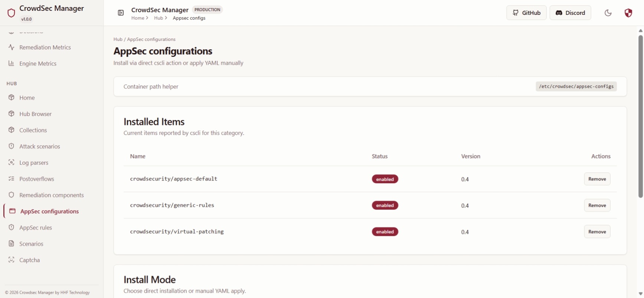Toggle dark mode moon icon

608,13
